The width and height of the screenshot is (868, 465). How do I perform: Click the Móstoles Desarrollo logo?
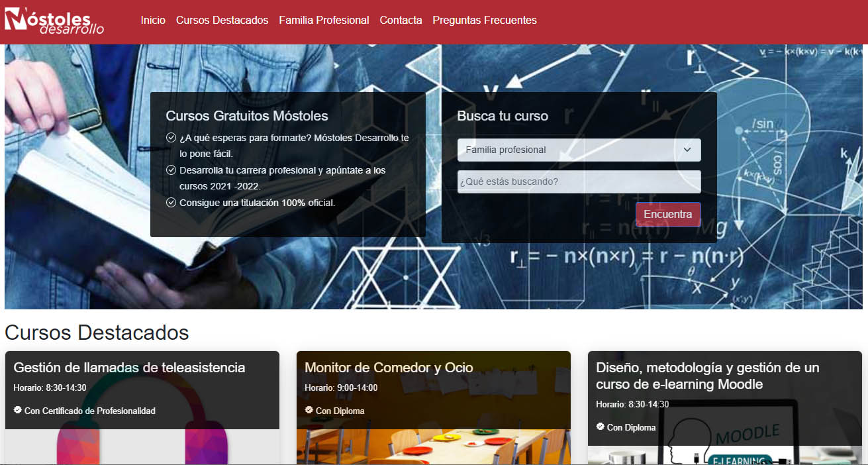click(x=54, y=21)
